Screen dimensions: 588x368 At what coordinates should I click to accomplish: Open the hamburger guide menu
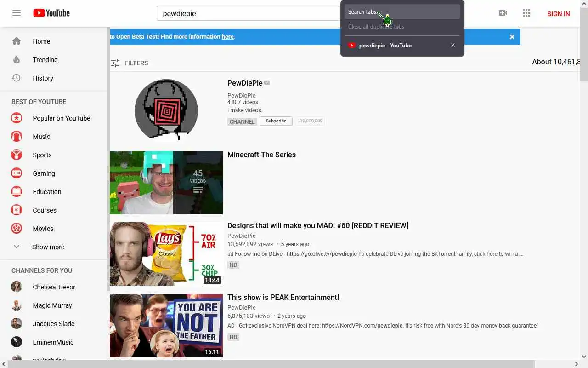(x=17, y=13)
